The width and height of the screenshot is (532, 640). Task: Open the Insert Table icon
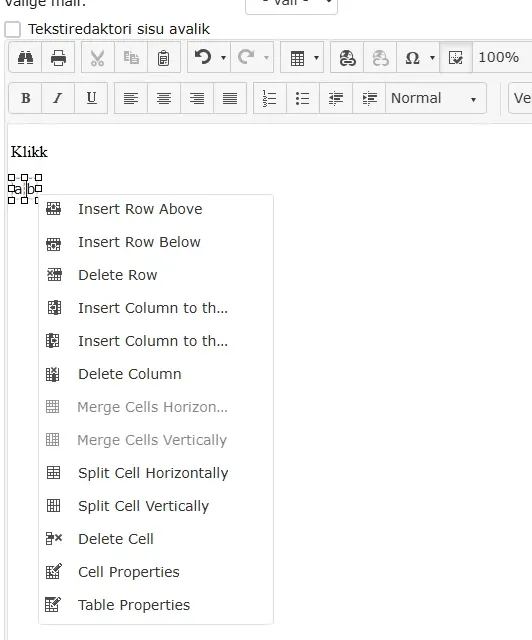pyautogui.click(x=297, y=58)
